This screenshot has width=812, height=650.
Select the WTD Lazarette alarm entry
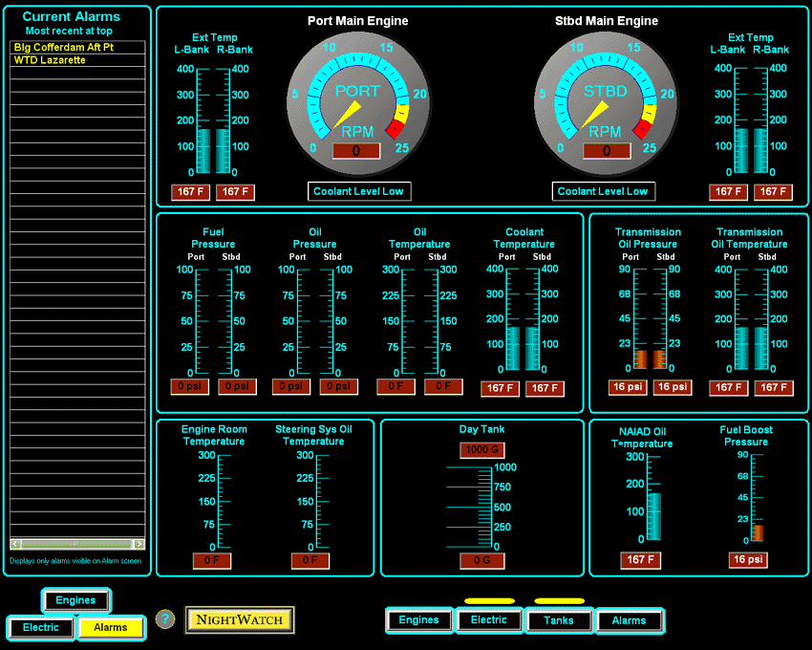pos(76,60)
